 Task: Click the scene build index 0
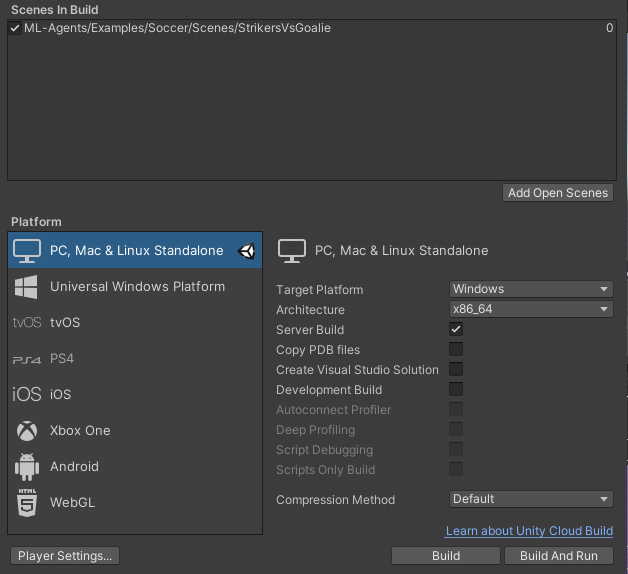tap(609, 28)
